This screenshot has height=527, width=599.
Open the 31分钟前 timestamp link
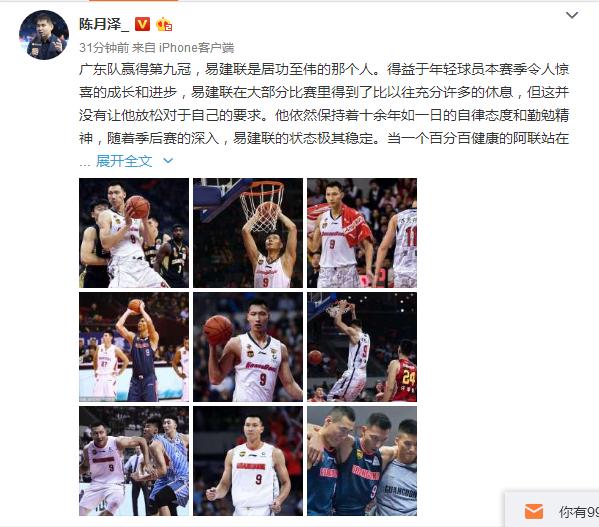coord(104,48)
